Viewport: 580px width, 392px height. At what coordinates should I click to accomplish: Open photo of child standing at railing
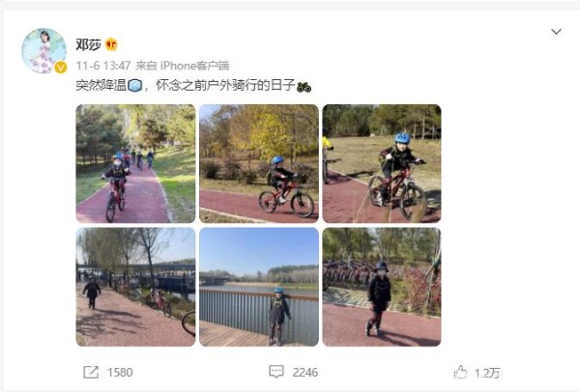tap(259, 287)
